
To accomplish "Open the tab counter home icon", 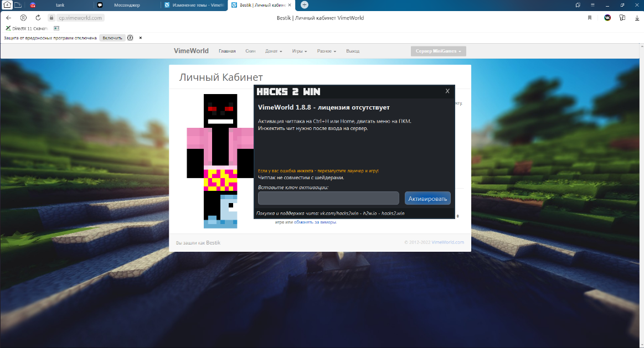I will click(7, 5).
